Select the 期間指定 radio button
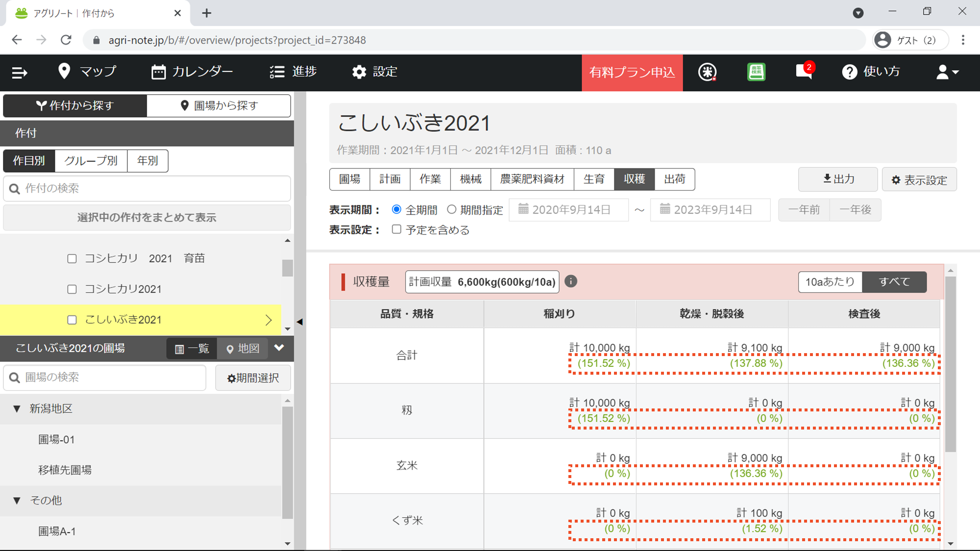Image resolution: width=980 pixels, height=551 pixels. pos(451,210)
